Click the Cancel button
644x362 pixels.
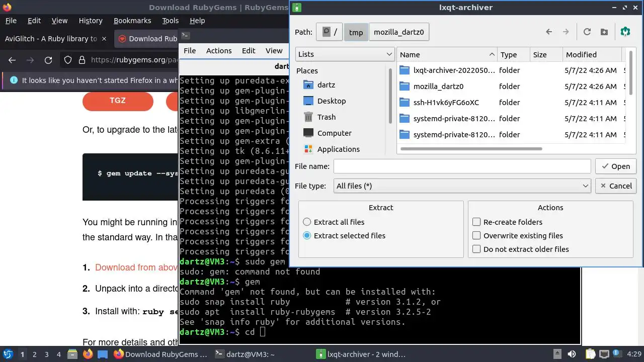616,186
